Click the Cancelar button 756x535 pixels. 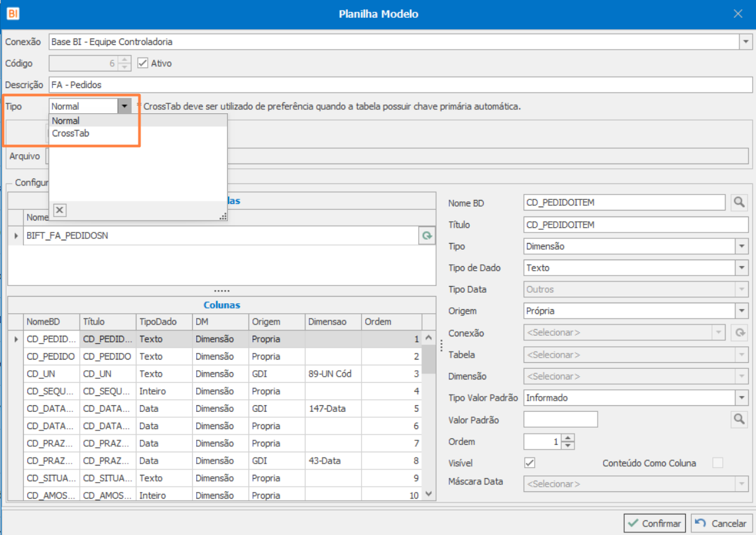(722, 523)
